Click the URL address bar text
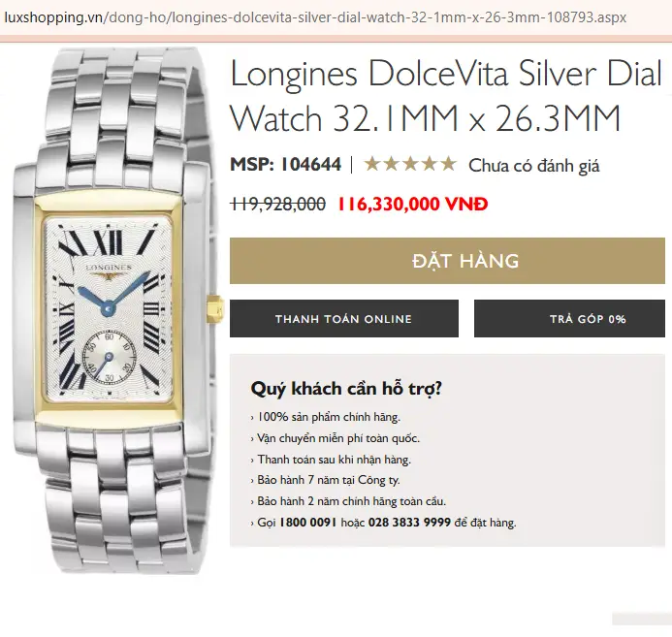 (x=315, y=17)
